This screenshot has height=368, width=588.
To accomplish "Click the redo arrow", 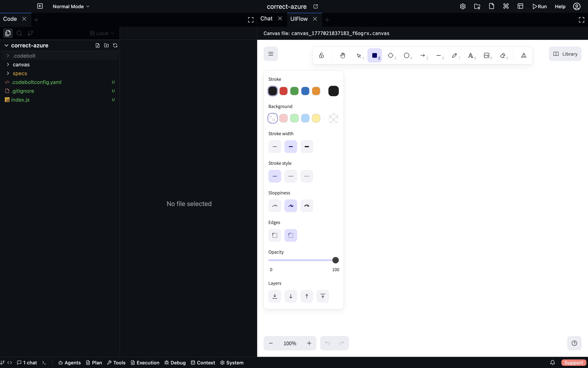I will [342, 343].
